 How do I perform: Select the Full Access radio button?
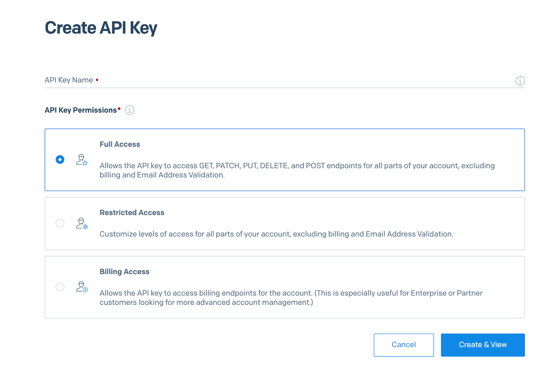pos(60,160)
